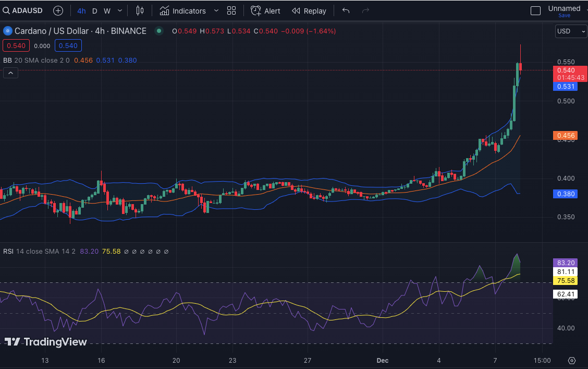This screenshot has height=369, width=588.
Task: Create a price Alert
Action: tap(265, 10)
